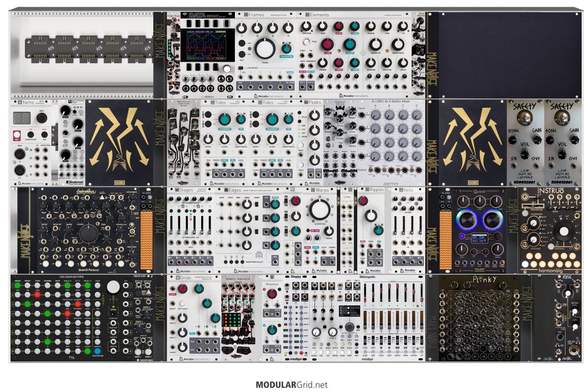Toggle row 1 MUTE button on Circadian Rhythms

[57, 285]
